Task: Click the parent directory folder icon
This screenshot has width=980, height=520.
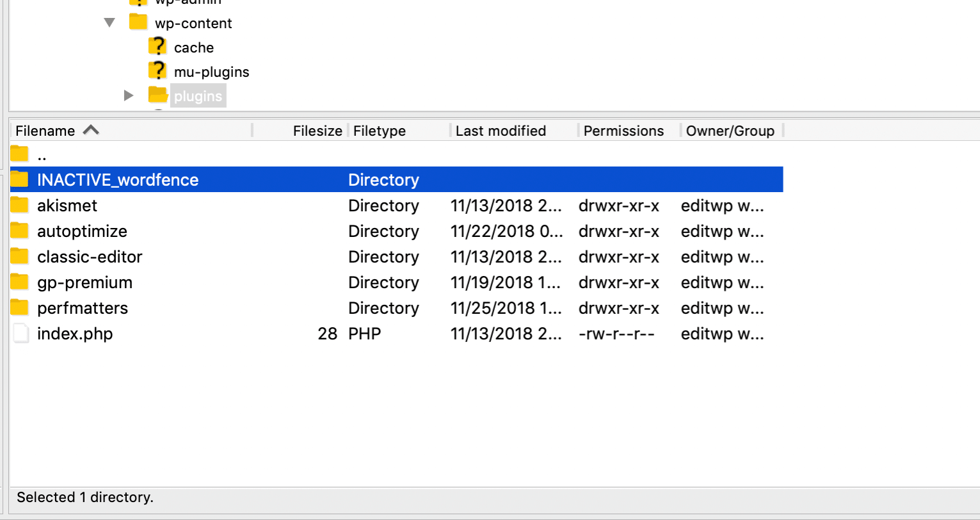Action: [20, 154]
